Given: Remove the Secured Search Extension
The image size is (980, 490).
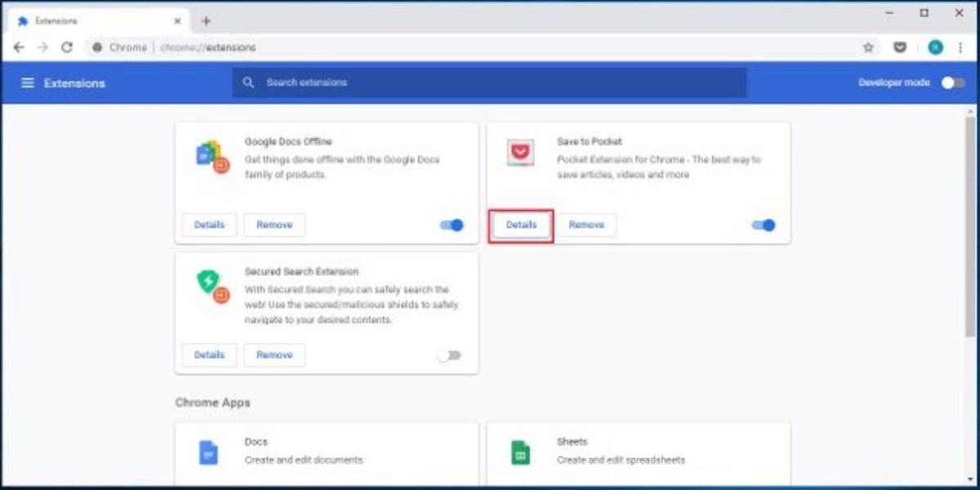Looking at the screenshot, I should click(274, 354).
